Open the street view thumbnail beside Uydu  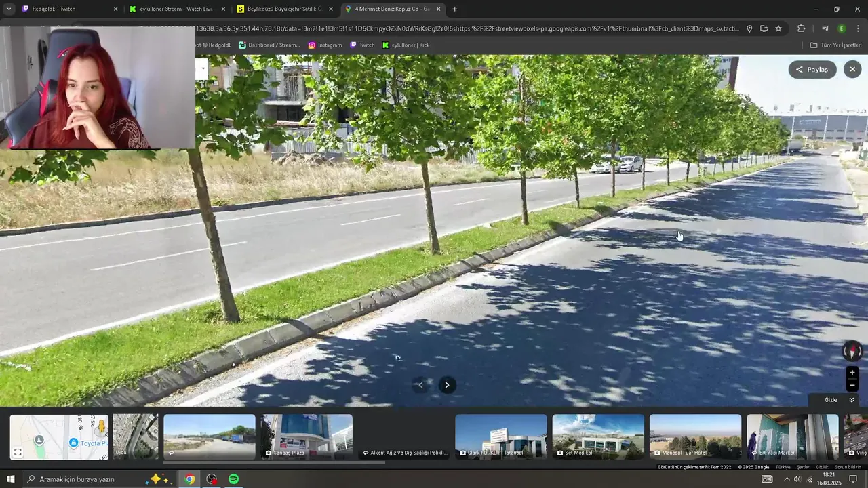pos(210,437)
